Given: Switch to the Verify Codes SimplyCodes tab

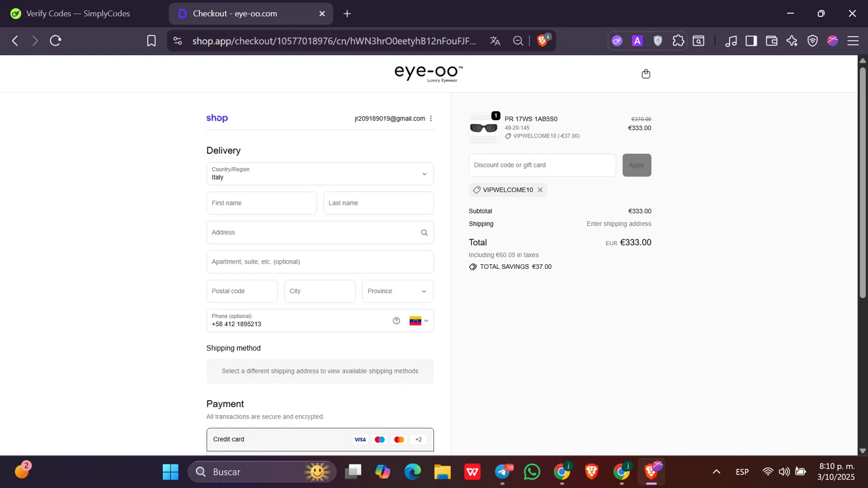Looking at the screenshot, I should pyautogui.click(x=78, y=13).
